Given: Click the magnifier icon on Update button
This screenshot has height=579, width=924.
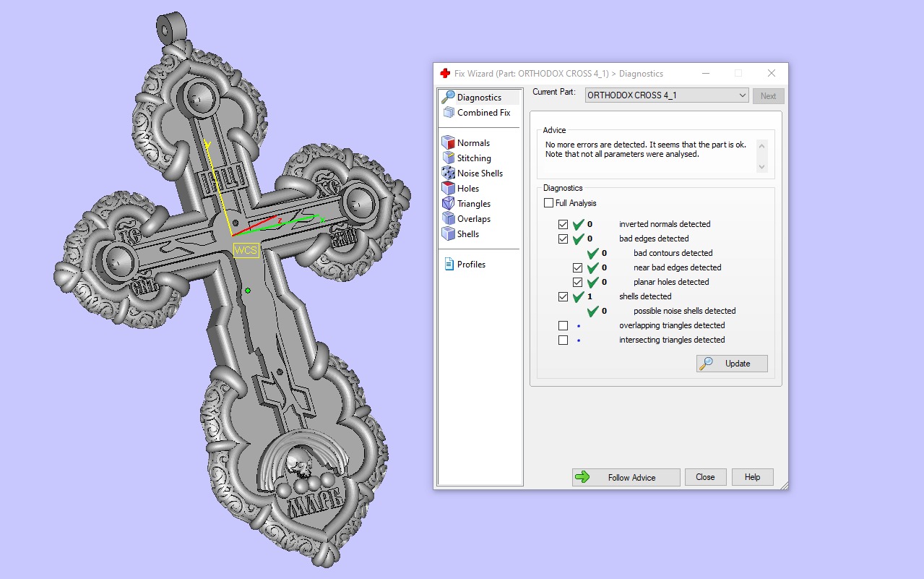Looking at the screenshot, I should point(707,364).
